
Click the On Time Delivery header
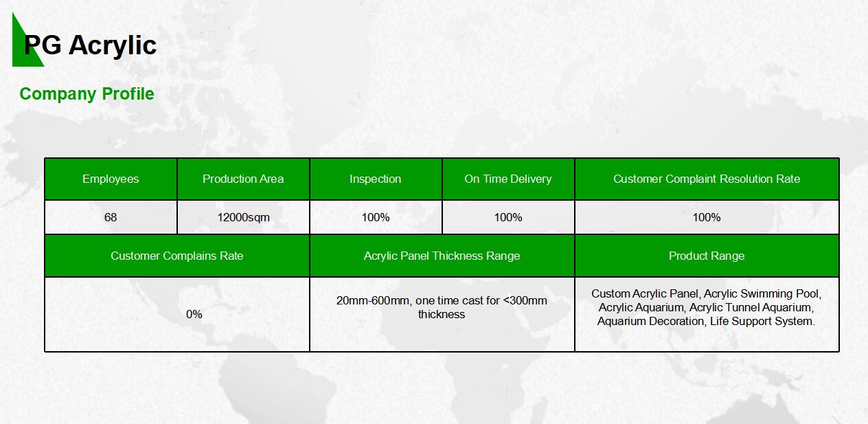point(508,179)
